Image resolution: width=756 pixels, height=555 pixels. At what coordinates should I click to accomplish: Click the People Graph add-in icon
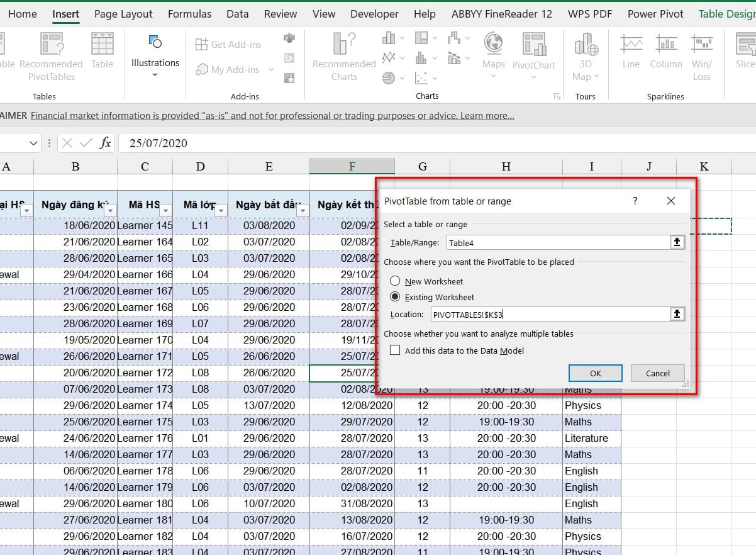click(x=289, y=78)
